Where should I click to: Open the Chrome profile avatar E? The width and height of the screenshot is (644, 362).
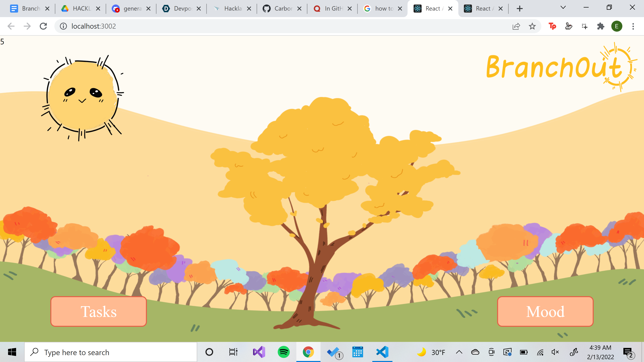pyautogui.click(x=616, y=26)
